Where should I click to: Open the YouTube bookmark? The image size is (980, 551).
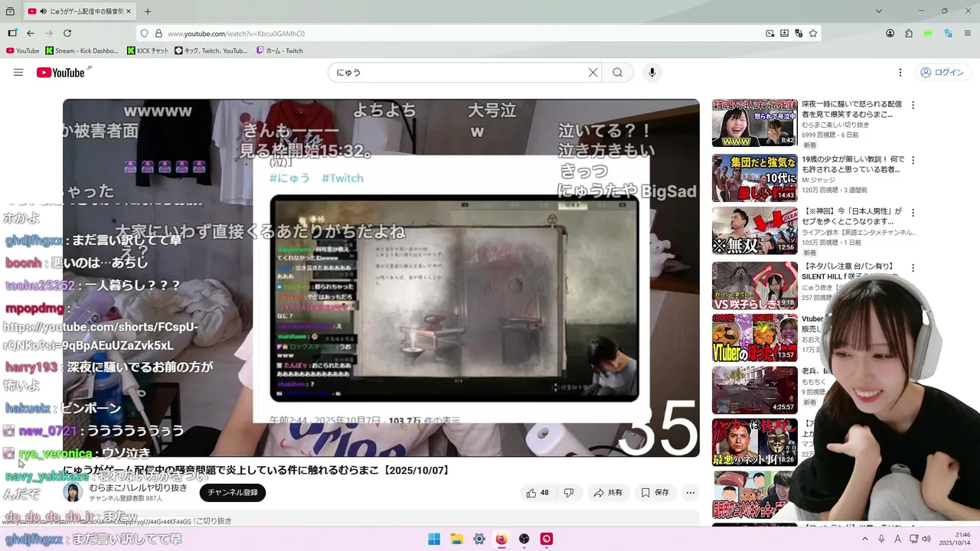click(x=22, y=51)
